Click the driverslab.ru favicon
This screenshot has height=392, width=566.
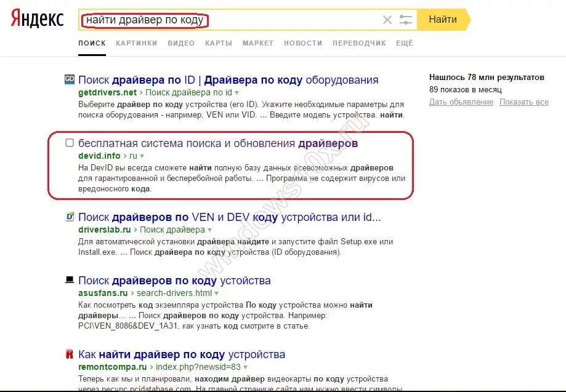tap(70, 217)
